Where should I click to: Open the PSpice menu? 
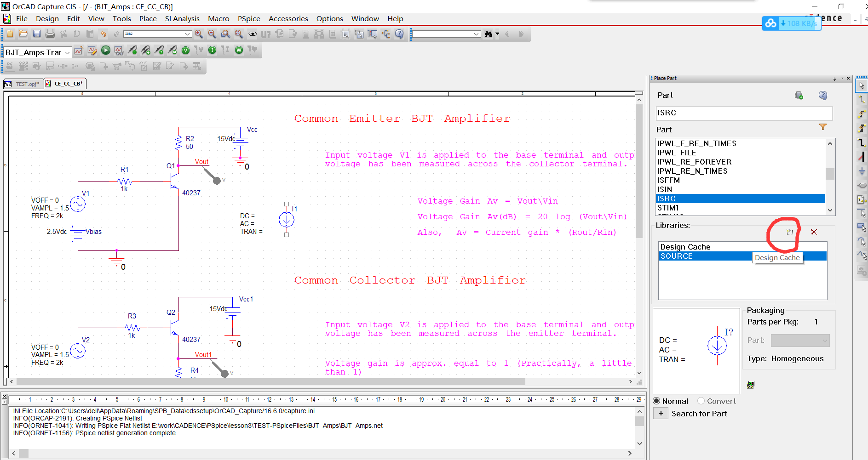[x=249, y=19]
